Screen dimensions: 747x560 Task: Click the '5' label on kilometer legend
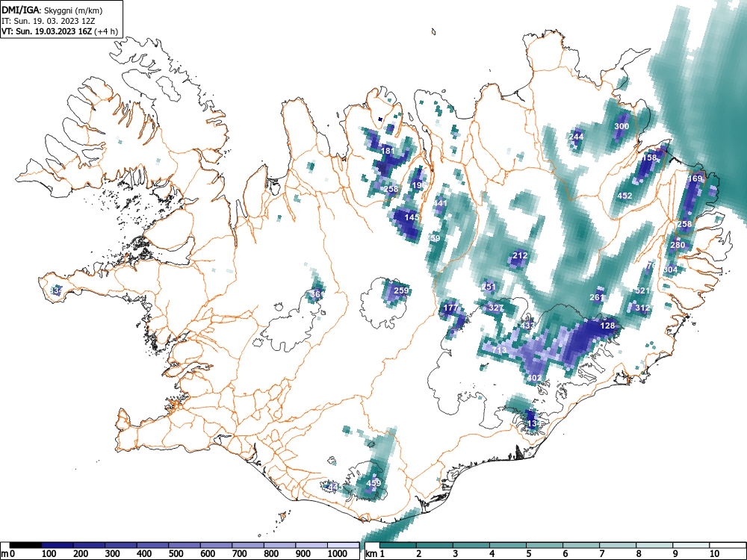pos(529,554)
